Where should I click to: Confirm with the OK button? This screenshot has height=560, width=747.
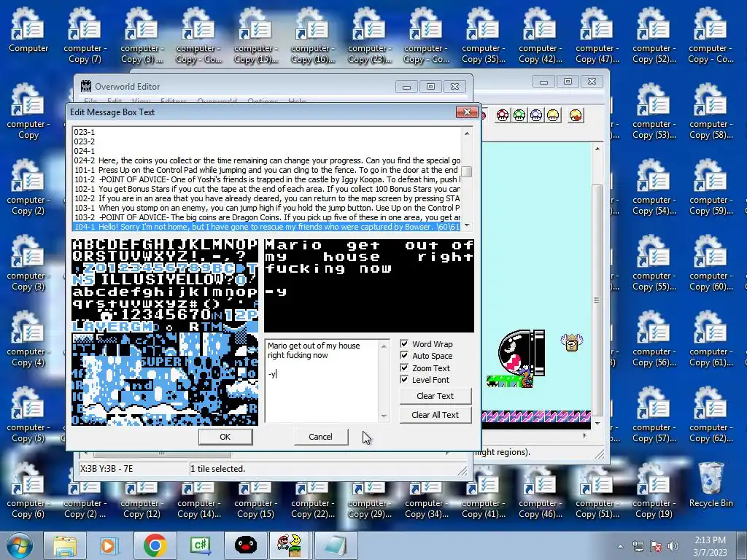(225, 437)
